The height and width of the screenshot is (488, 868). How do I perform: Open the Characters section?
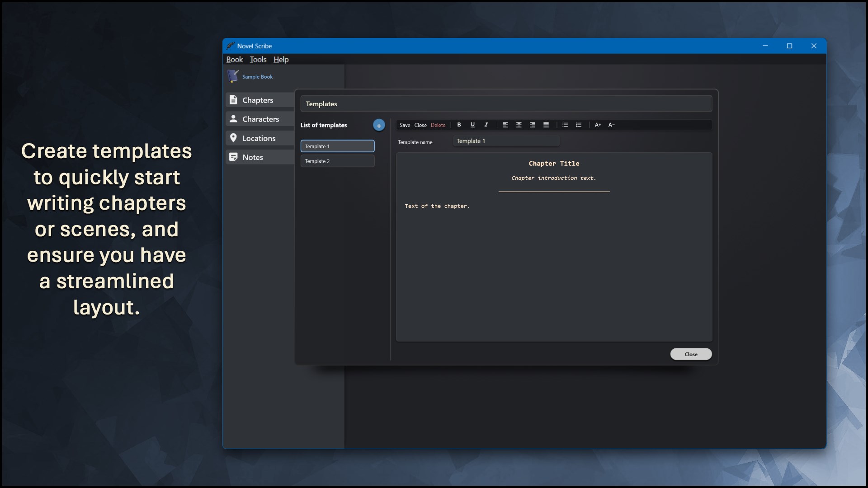point(260,119)
